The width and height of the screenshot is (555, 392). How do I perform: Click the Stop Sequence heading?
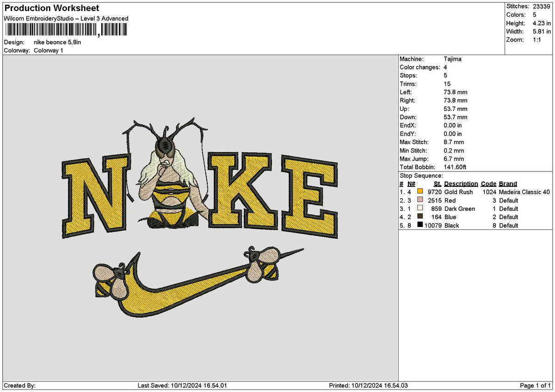(421, 176)
